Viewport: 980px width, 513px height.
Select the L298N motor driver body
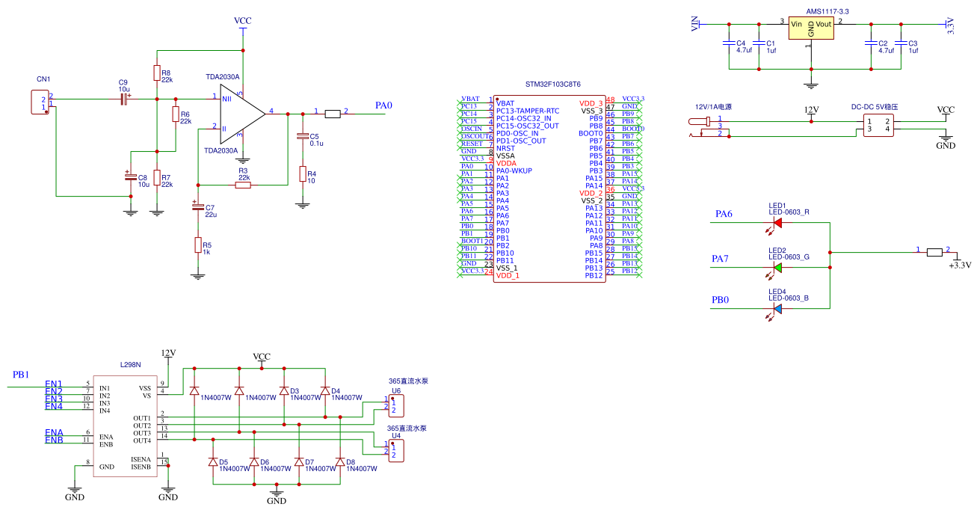124,428
